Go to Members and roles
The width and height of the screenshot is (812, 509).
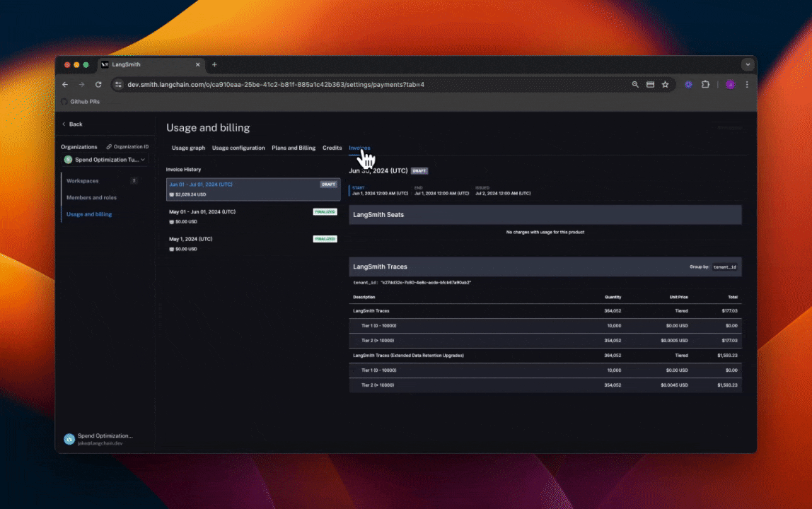point(91,198)
